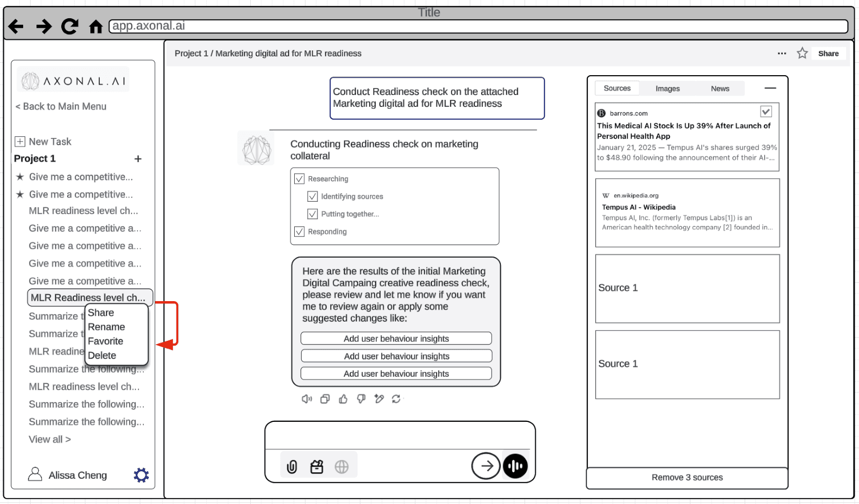
Task: Select highlighted 'MLR Readiness level ch...' task
Action: coord(90,297)
